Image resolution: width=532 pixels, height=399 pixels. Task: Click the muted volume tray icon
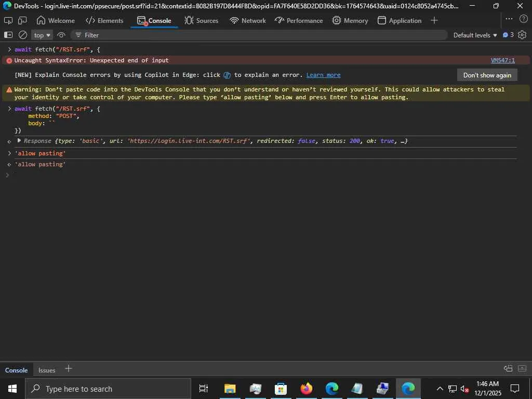(x=464, y=389)
